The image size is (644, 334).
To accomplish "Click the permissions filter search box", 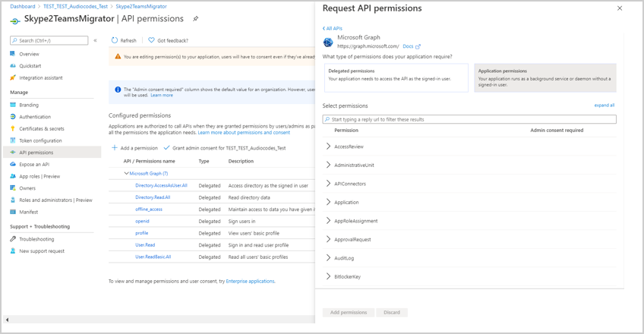I will pyautogui.click(x=469, y=119).
